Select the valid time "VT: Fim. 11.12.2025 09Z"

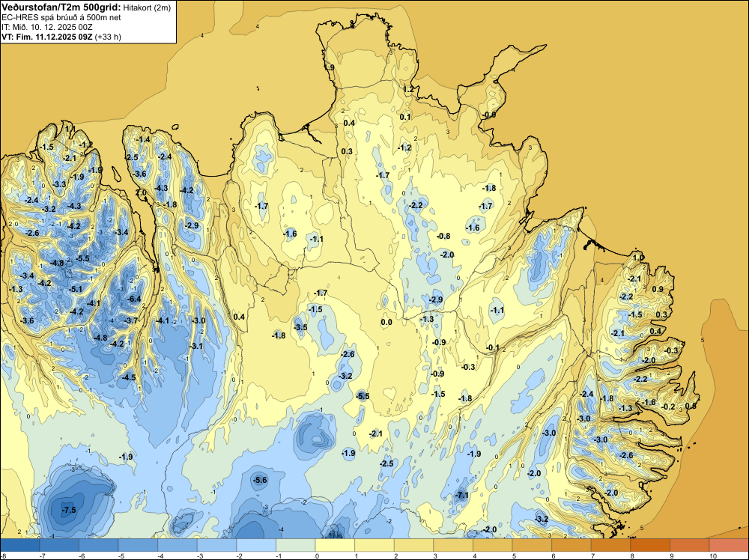(x=46, y=37)
